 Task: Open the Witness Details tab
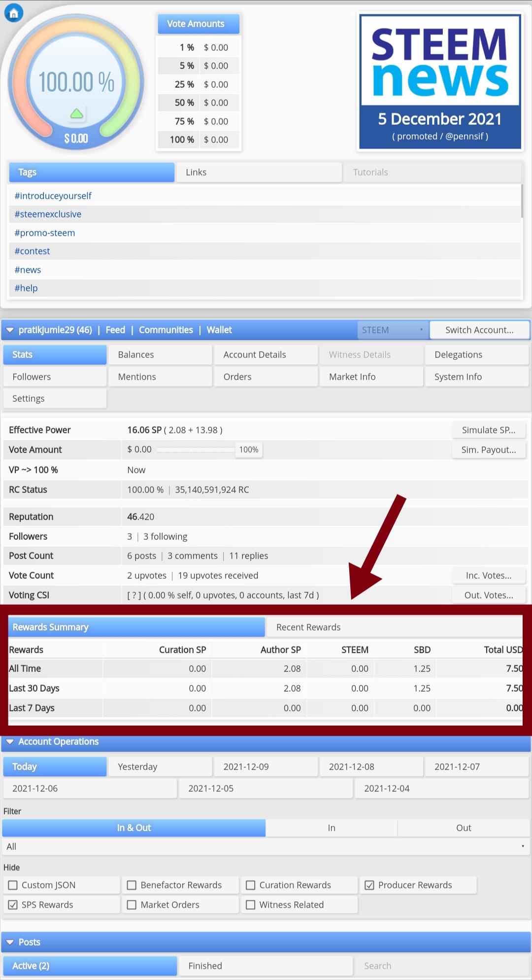[371, 355]
